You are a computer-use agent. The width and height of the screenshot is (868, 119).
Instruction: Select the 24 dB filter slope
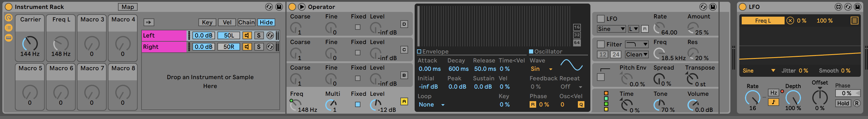pos(616,54)
